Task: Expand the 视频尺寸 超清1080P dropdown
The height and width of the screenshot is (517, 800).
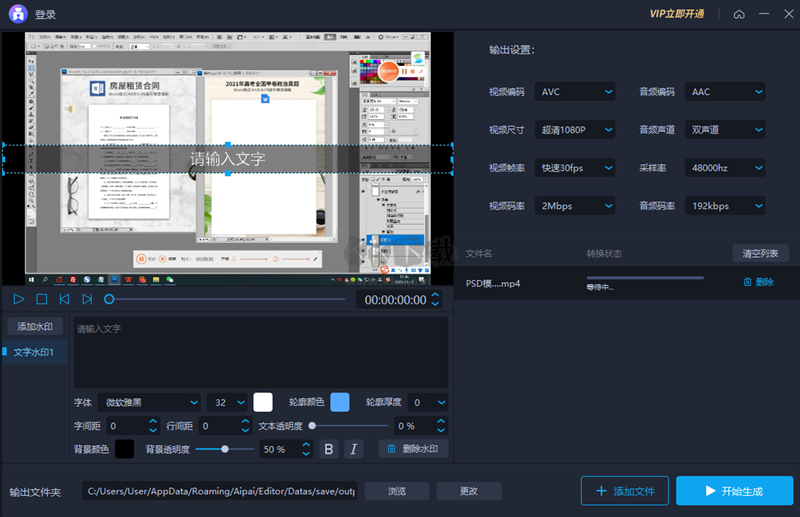Action: click(x=575, y=130)
